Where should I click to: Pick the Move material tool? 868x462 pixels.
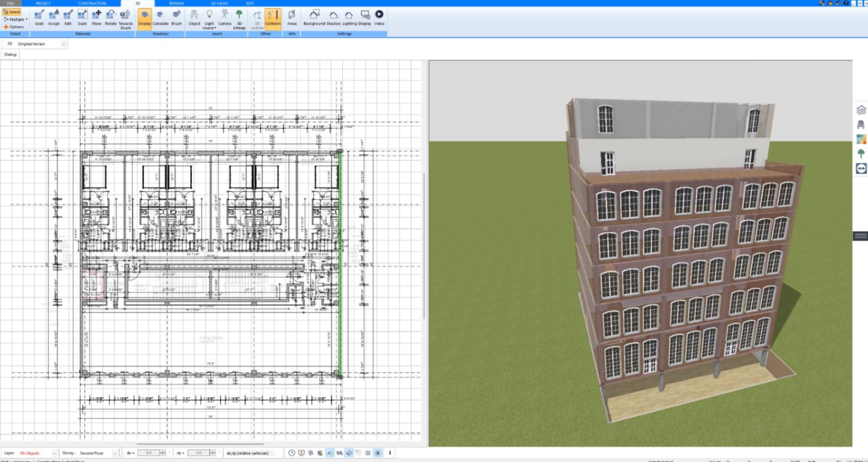coord(96,17)
